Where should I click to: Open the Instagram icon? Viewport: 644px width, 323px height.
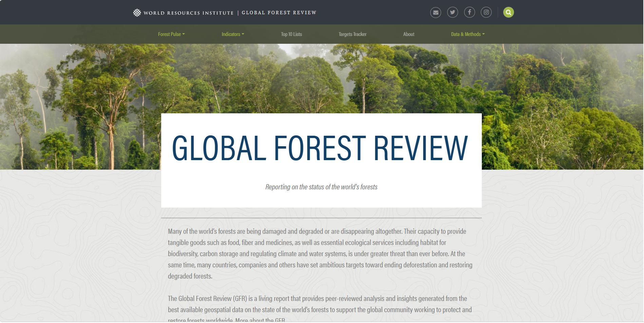point(486,13)
